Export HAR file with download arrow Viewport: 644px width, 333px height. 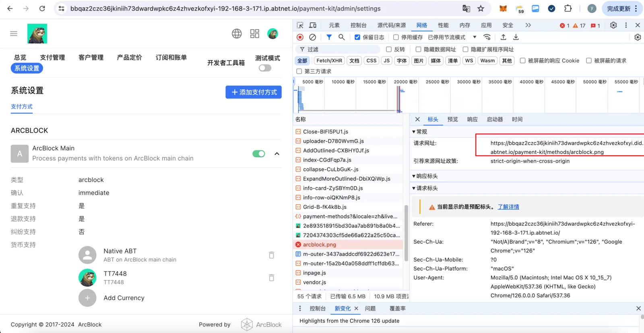pos(516,37)
